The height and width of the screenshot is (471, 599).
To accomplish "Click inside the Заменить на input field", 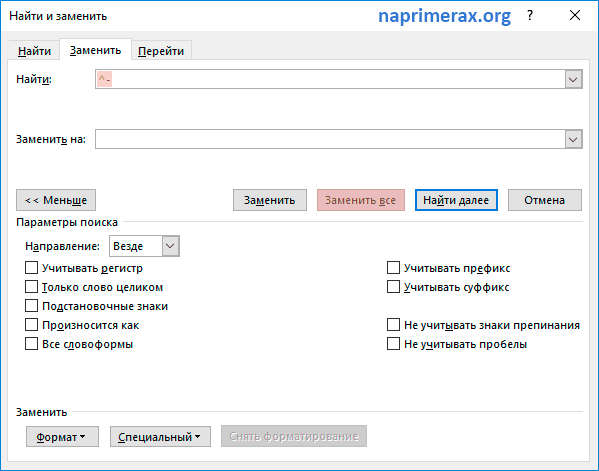I will point(330,139).
